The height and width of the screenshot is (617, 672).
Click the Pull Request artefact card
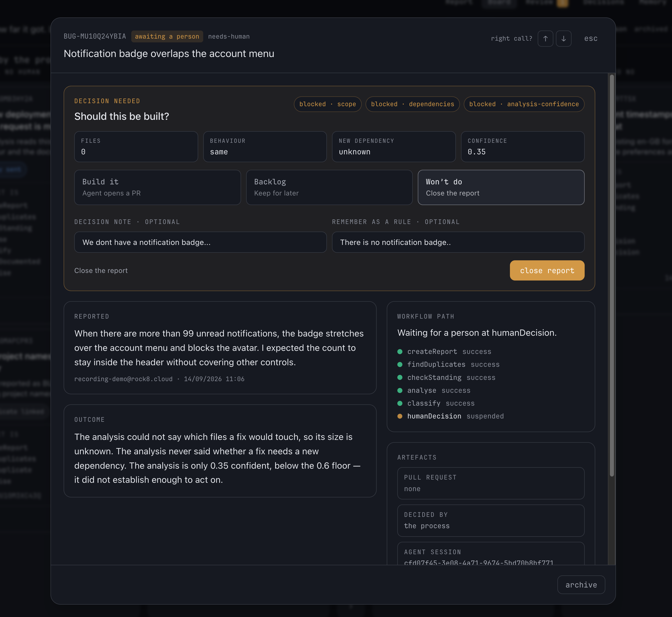click(490, 483)
